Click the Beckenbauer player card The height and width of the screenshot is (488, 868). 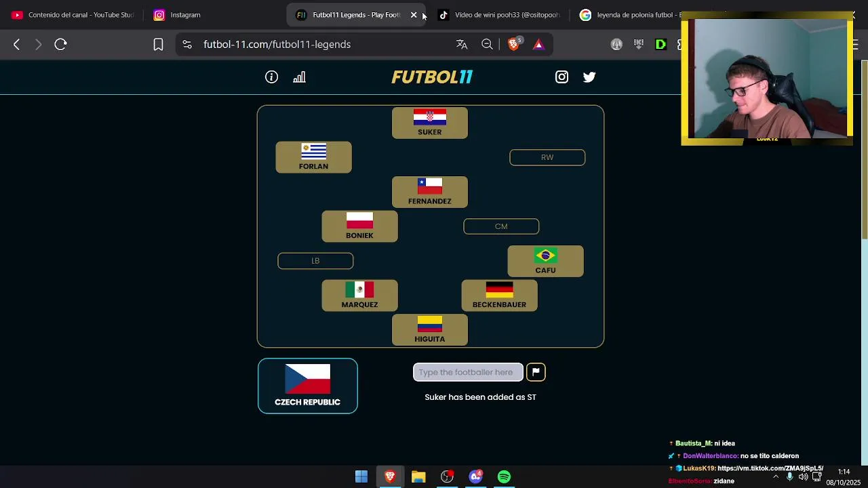coord(499,296)
